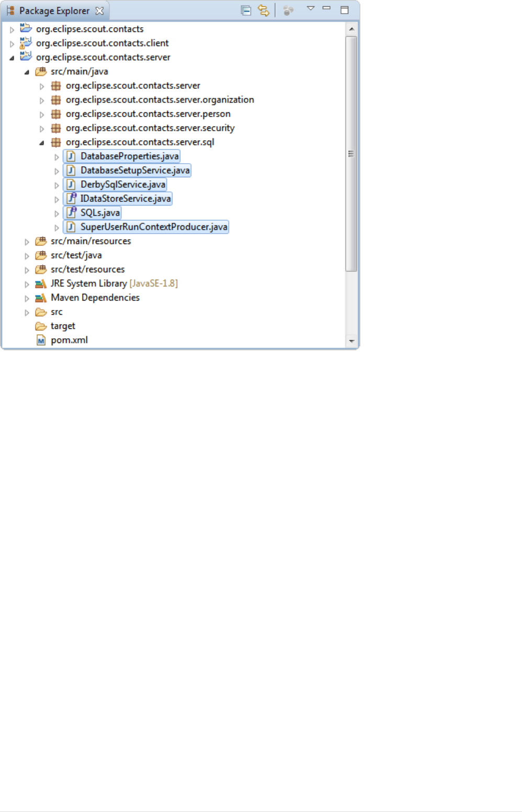Click the Focus on Active Task icon
Image resolution: width=522 pixels, height=812 pixels.
(x=288, y=10)
